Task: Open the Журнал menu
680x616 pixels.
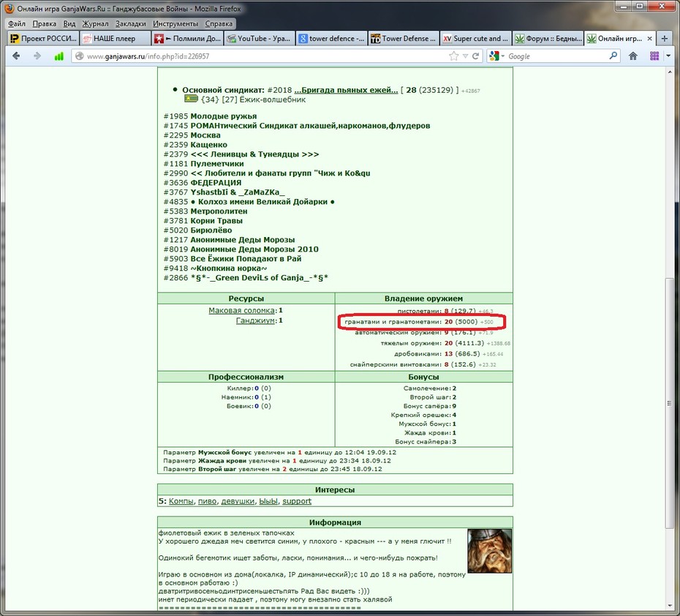Action: (x=95, y=23)
